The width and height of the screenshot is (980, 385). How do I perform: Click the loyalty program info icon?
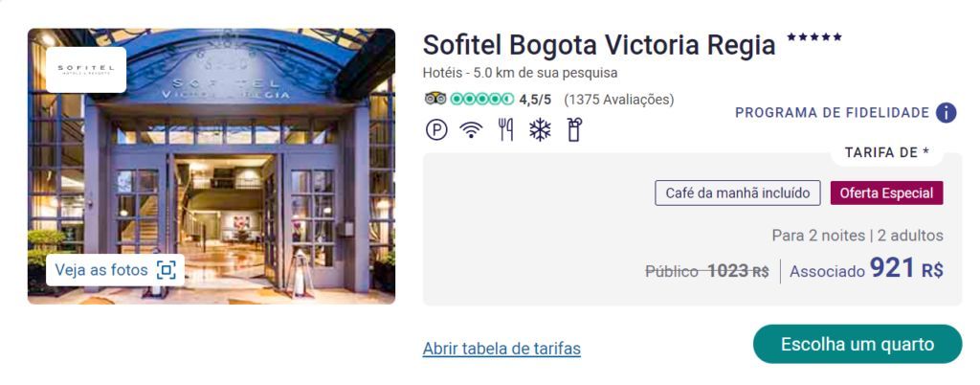[x=947, y=113]
